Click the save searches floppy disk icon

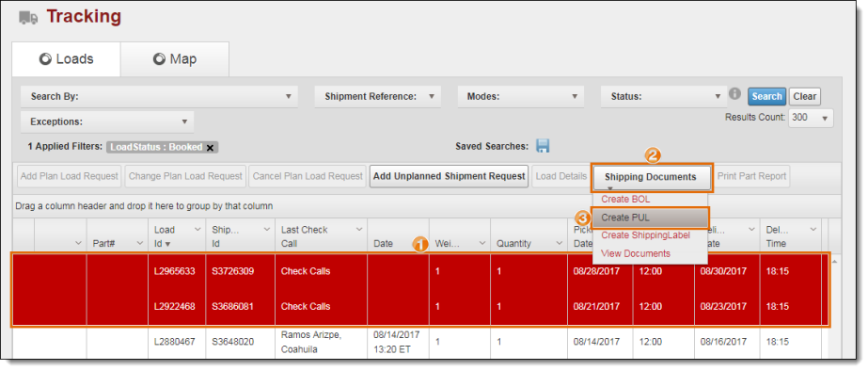[543, 146]
